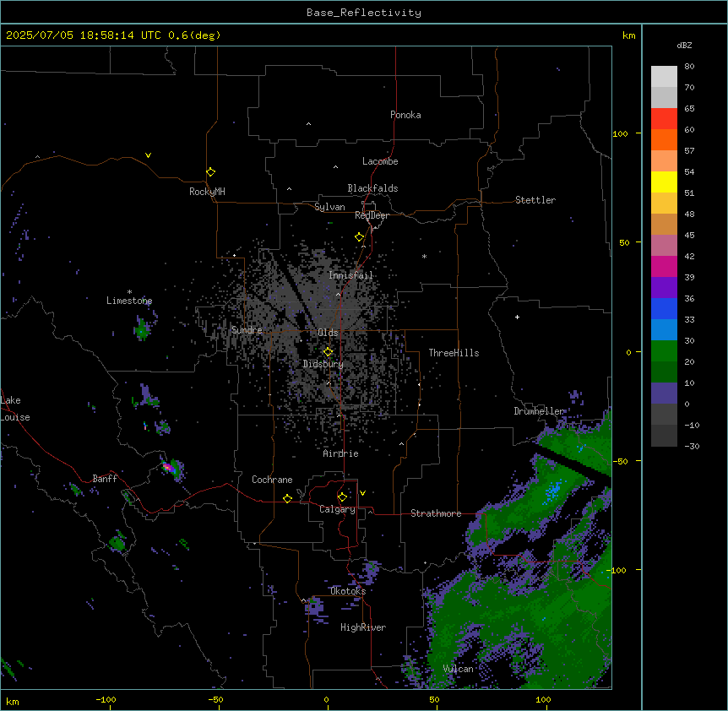728x711 pixels.
Task: Click the Cochrane city label
Action: click(272, 480)
